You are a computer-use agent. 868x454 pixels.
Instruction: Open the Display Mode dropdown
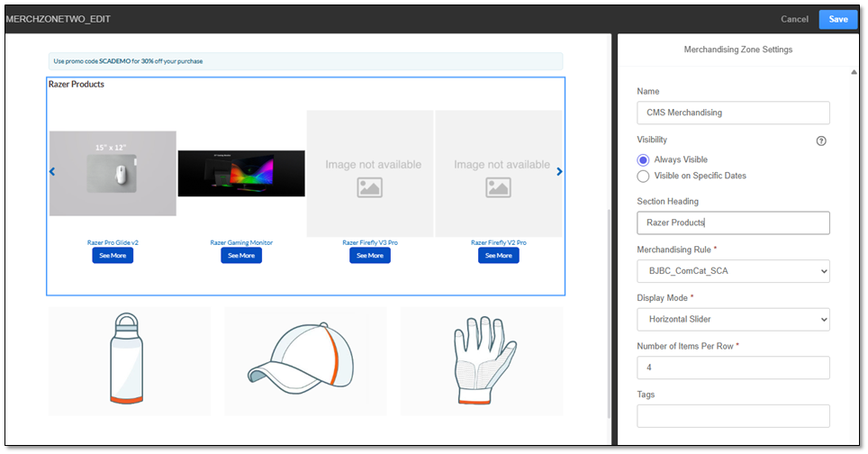[733, 319]
